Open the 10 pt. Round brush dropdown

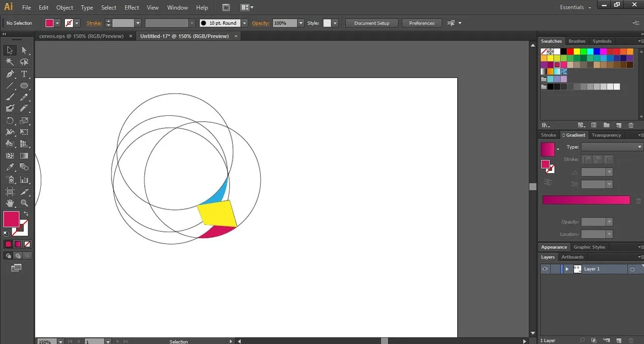point(245,23)
